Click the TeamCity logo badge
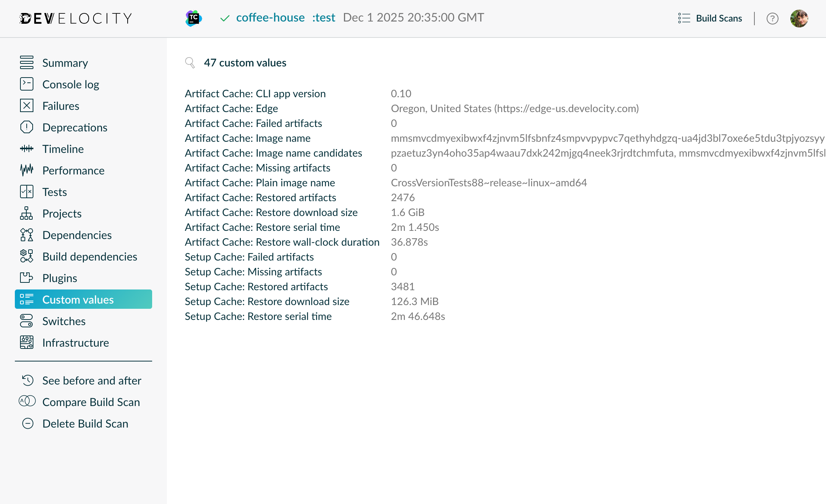Viewport: 826px width, 504px height. tap(193, 17)
